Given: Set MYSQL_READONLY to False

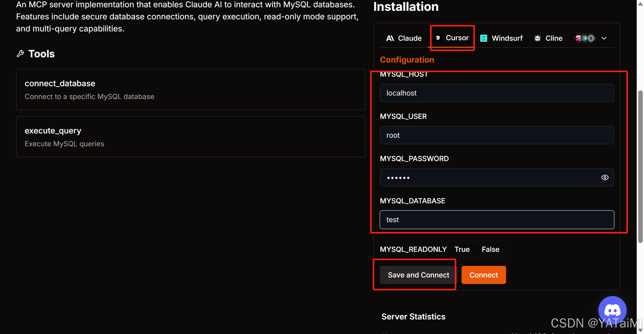Looking at the screenshot, I should point(490,249).
